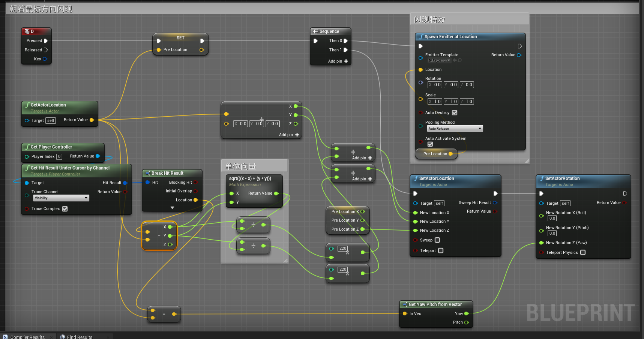Click the Sequence node header icon
Screen dimensions: 644x339
click(x=315, y=31)
